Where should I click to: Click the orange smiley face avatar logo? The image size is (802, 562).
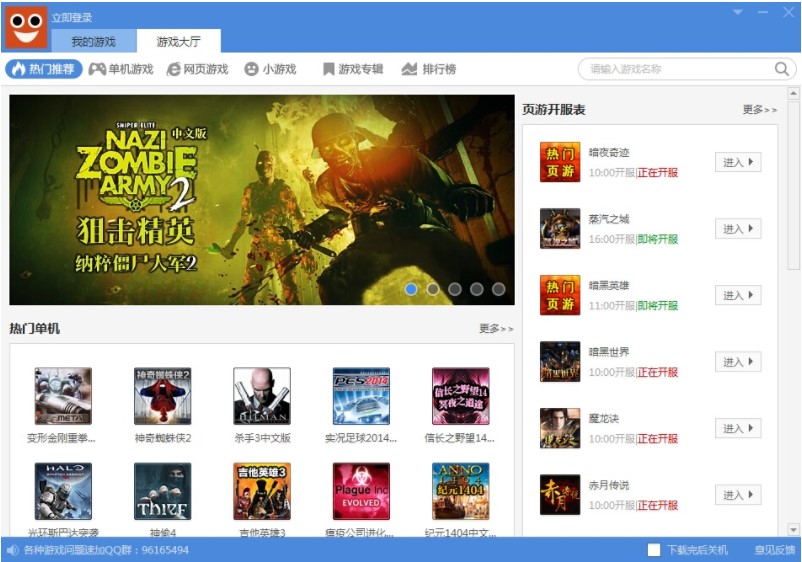[x=26, y=28]
